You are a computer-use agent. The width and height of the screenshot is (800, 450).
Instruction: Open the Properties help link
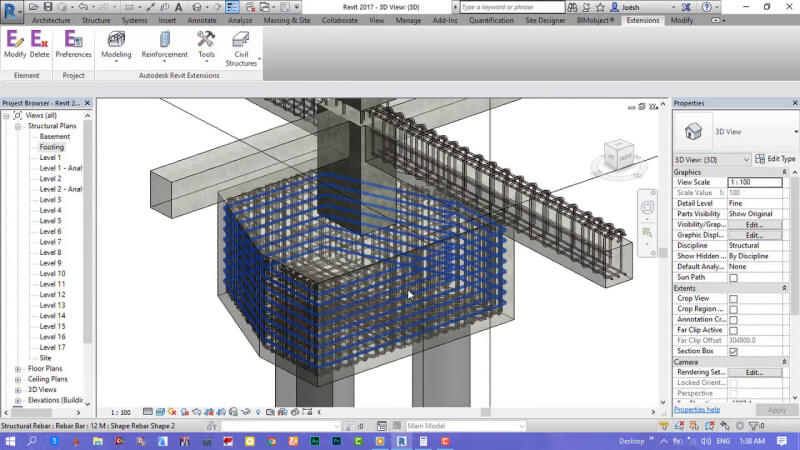click(x=697, y=410)
